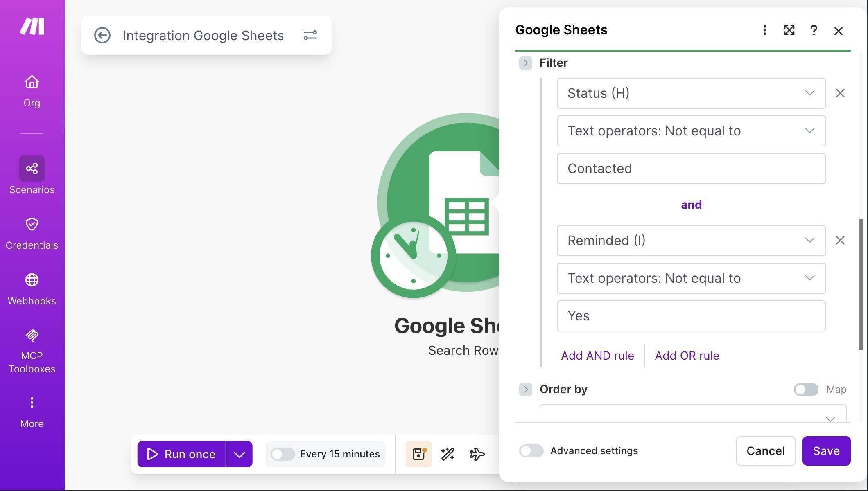
Task: Open the three-dot menu in the panel
Action: 764,30
